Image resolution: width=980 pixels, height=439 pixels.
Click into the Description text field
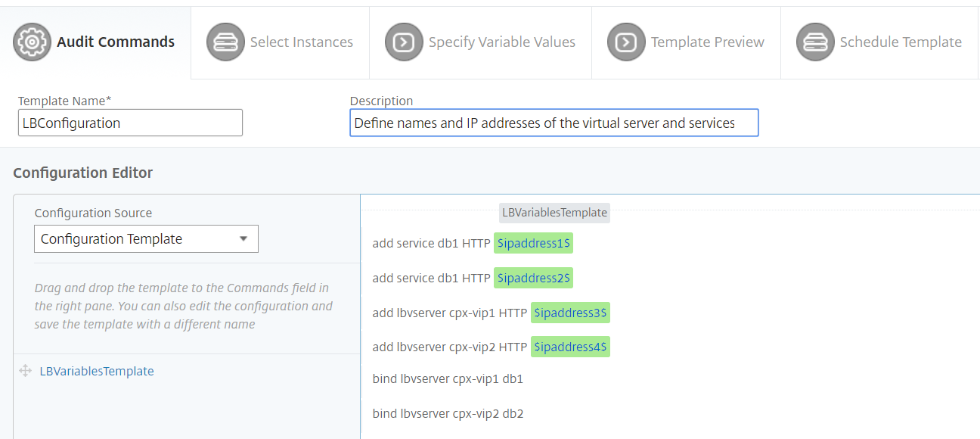(x=554, y=123)
